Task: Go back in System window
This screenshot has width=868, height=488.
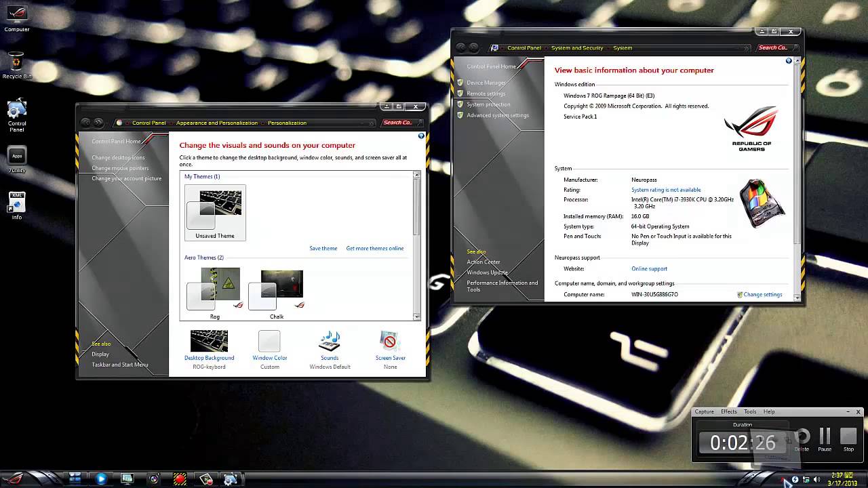Action: coord(460,47)
